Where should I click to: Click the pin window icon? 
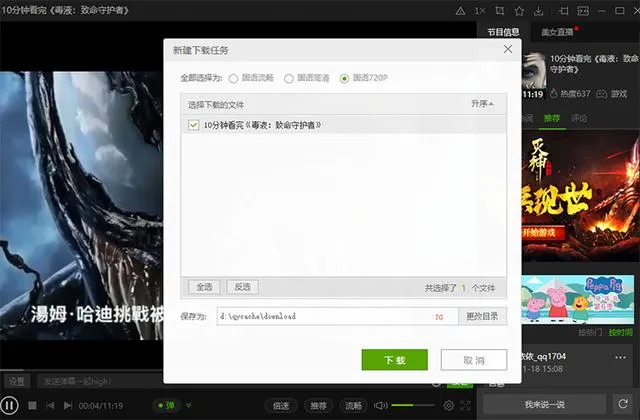[x=564, y=11]
